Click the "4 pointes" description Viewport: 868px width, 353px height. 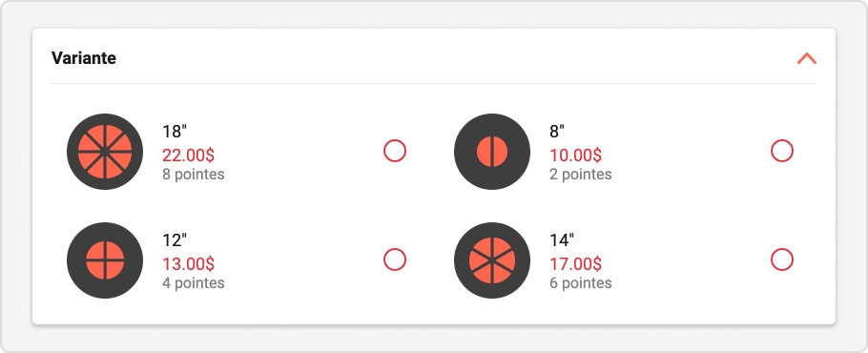[194, 283]
